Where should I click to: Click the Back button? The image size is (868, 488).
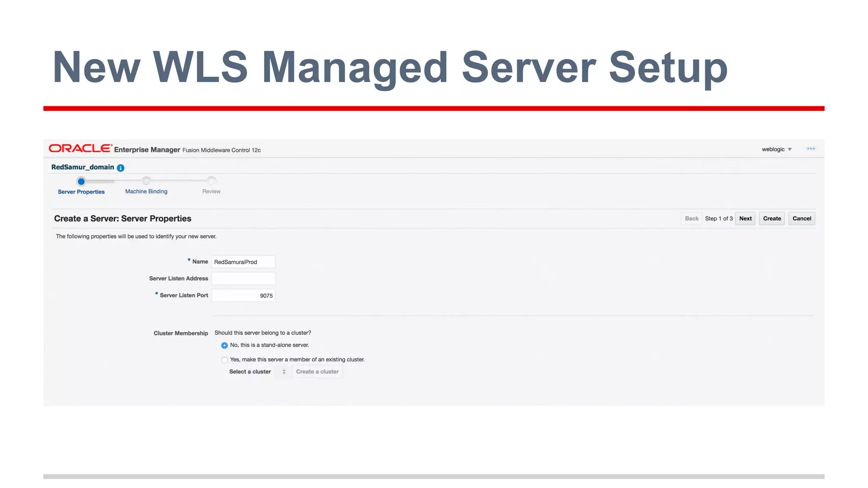(692, 219)
